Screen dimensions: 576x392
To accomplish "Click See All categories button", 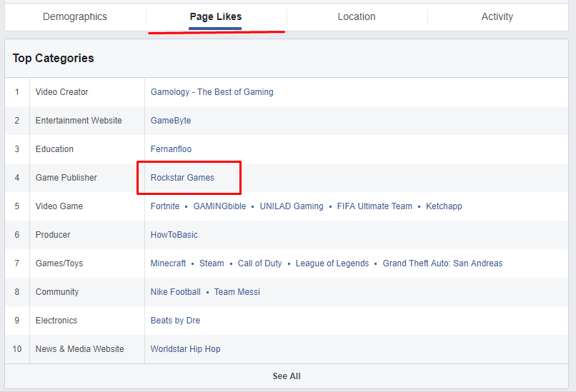I will 287,376.
